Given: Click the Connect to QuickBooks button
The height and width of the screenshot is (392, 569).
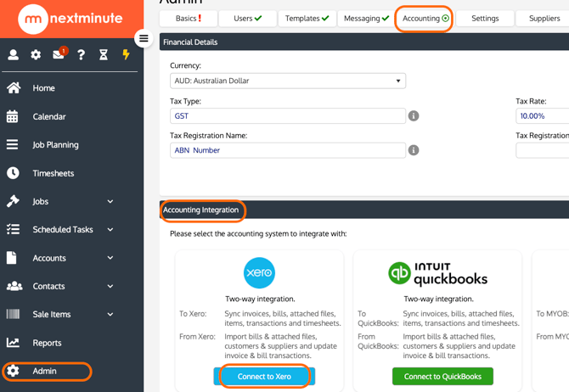Looking at the screenshot, I should coord(442,376).
